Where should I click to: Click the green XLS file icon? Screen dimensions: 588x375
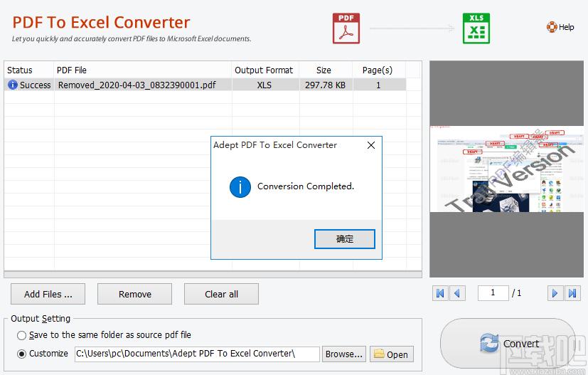(x=476, y=28)
